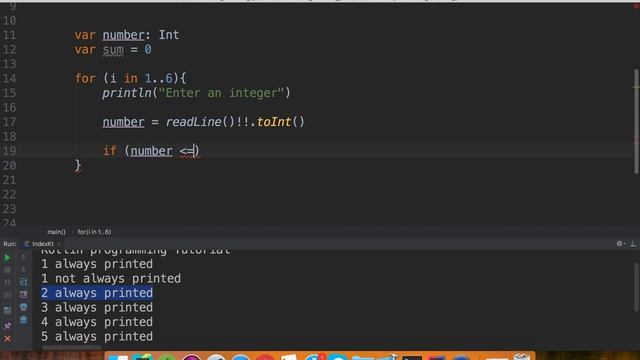Click the console horizontal scrollbar
640x360 pixels.
[x=71, y=348]
